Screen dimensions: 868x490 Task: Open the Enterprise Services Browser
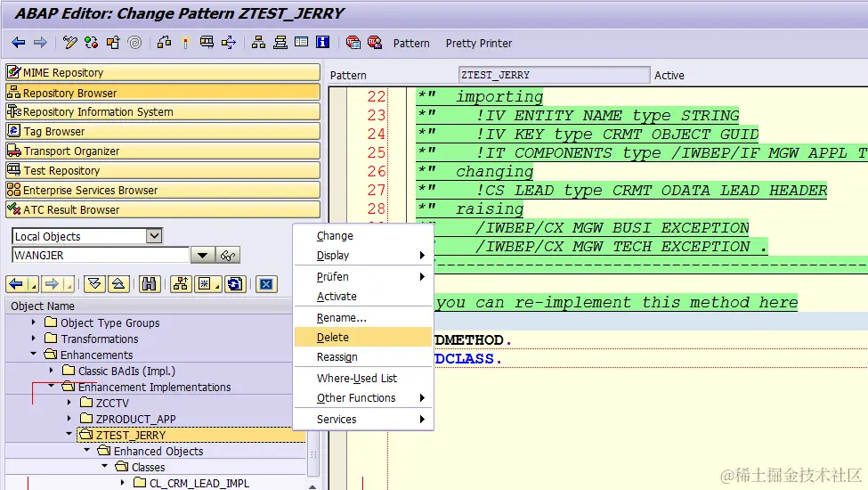(x=163, y=190)
